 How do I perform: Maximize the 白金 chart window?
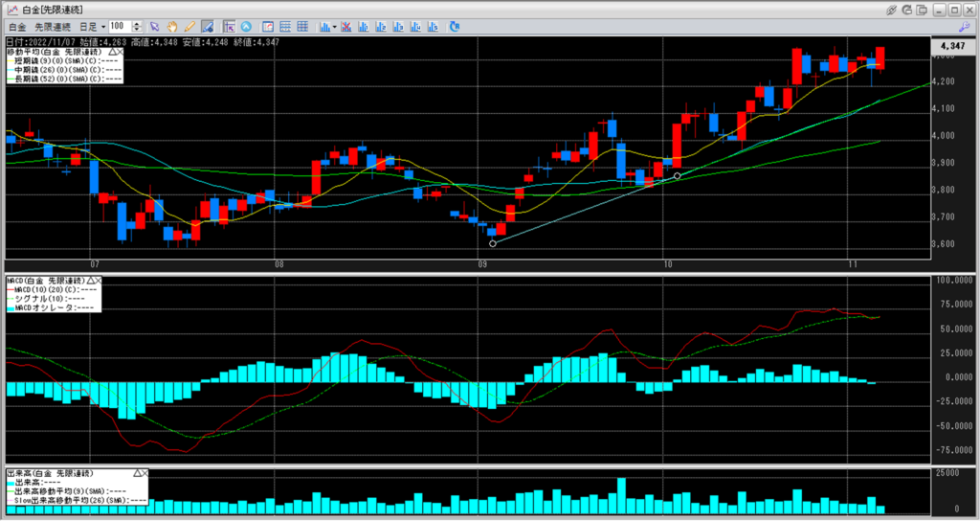click(954, 10)
